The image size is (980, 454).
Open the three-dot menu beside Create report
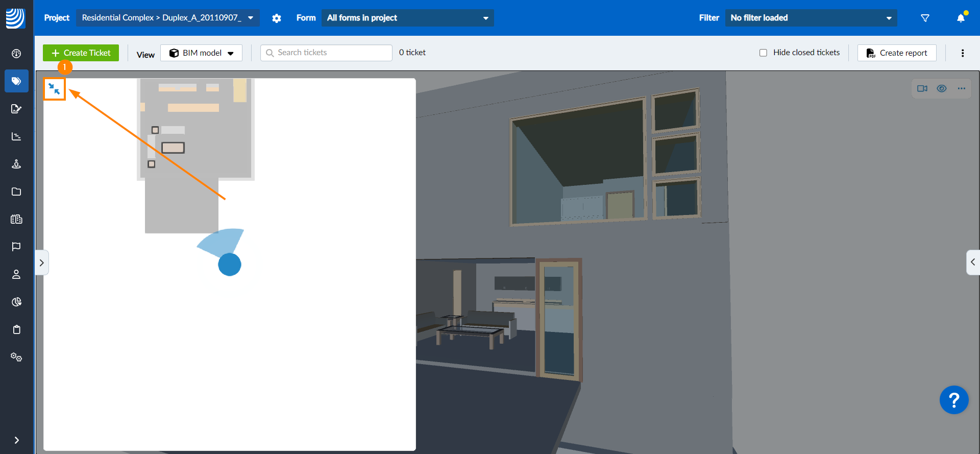pyautogui.click(x=963, y=53)
